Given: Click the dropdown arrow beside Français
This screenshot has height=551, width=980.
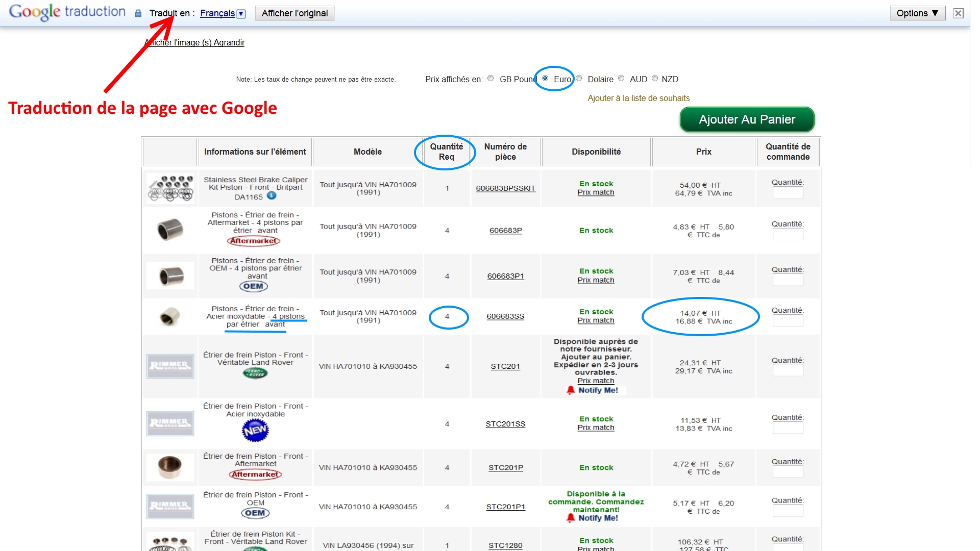Looking at the screenshot, I should (x=241, y=14).
